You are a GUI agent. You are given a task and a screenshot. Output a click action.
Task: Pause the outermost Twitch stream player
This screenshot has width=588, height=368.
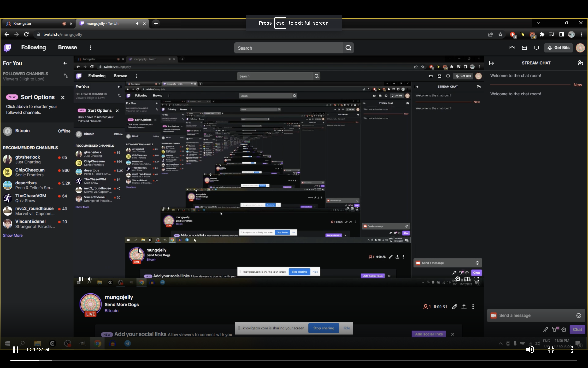(x=81, y=279)
